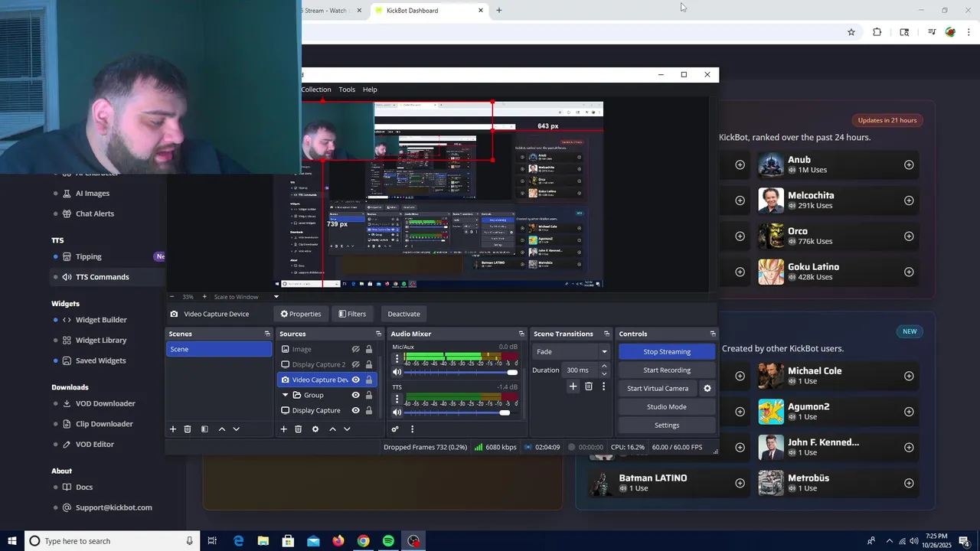980x551 pixels.
Task: Open TTS channel options menu
Action: coord(397,399)
